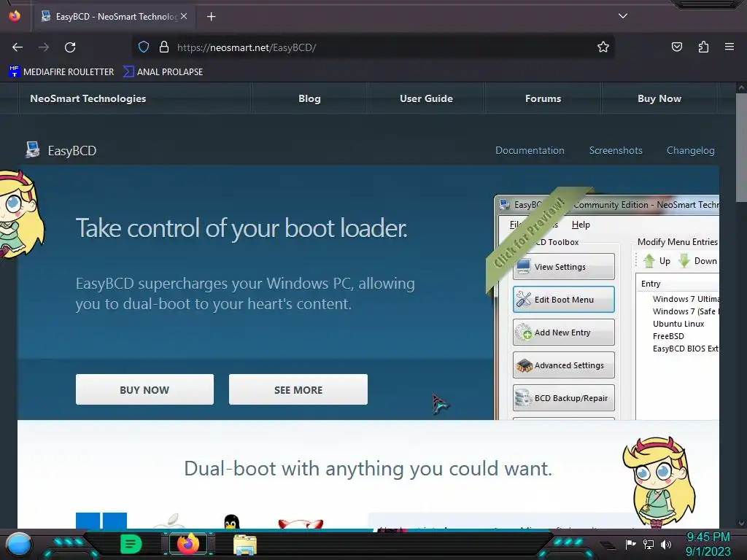The height and width of the screenshot is (560, 747).
Task: Save page to Pocket icon
Action: (x=676, y=47)
